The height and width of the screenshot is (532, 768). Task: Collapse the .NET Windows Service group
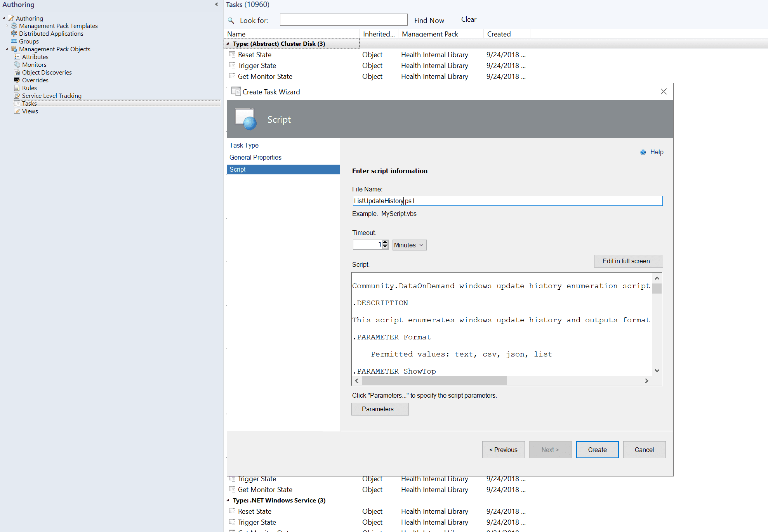(x=228, y=500)
